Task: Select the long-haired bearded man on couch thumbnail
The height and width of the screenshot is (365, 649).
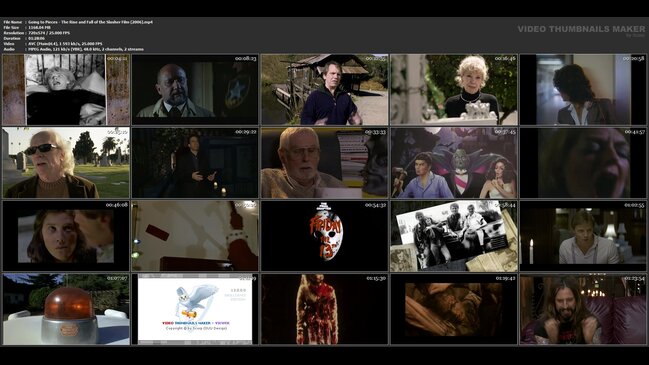Action: (583, 309)
